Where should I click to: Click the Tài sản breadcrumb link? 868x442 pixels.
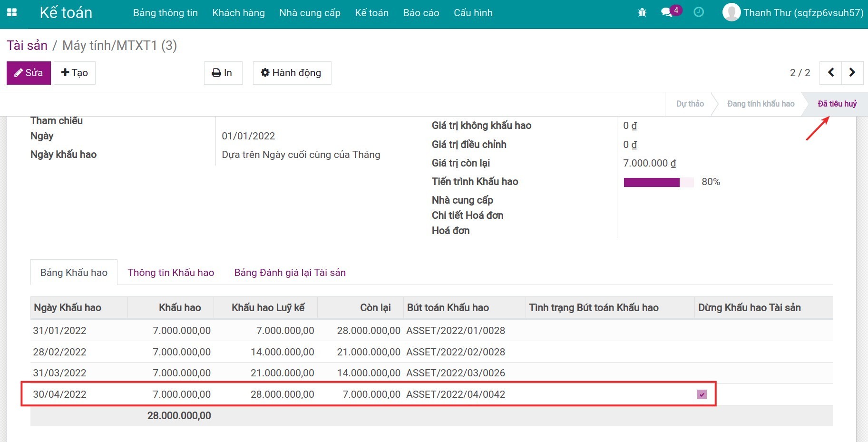pos(27,46)
